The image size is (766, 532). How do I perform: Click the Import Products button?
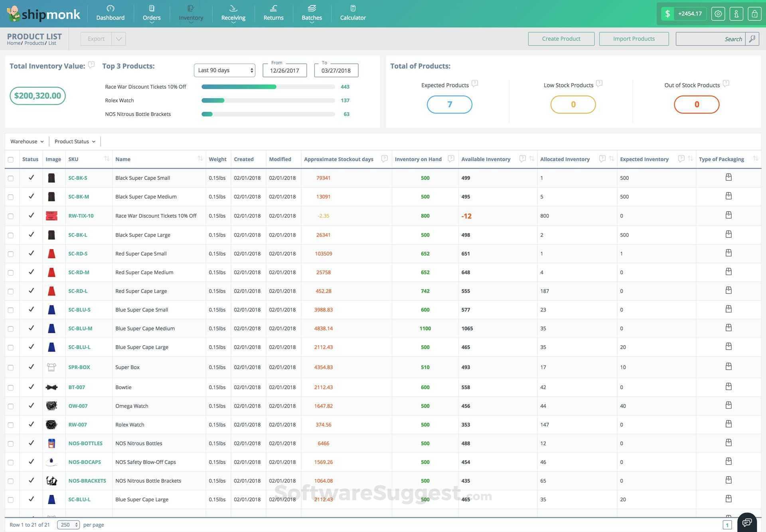634,38
